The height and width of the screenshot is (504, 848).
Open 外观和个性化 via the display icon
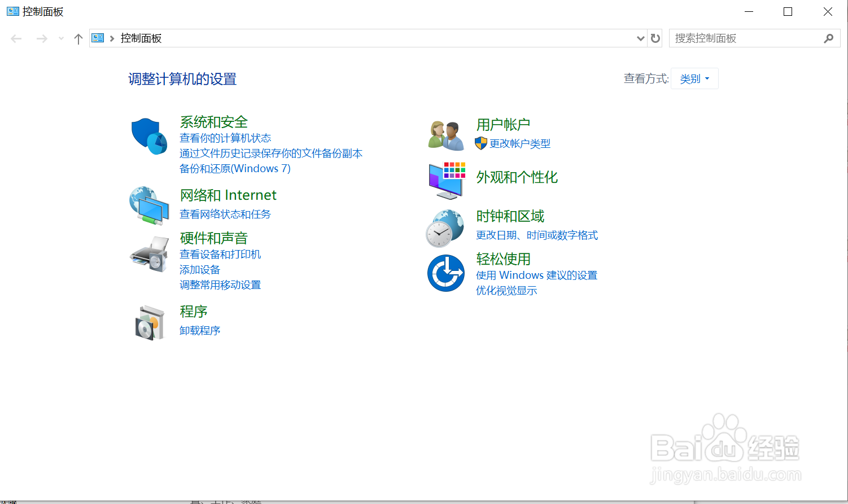click(x=446, y=179)
